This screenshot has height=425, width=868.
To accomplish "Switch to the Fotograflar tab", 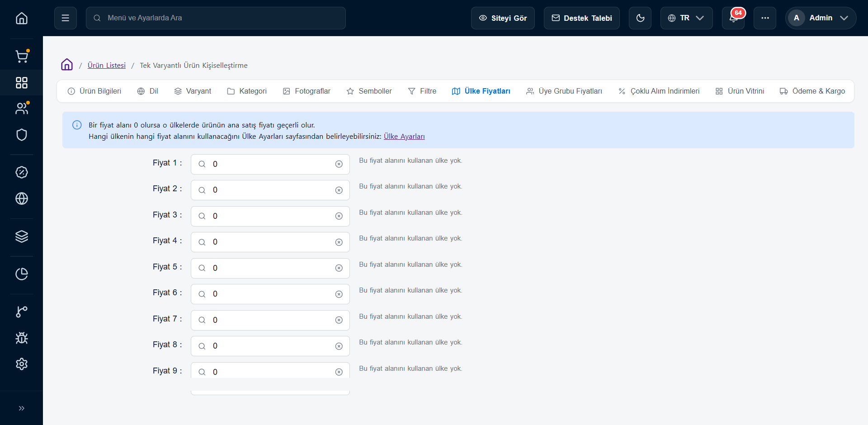I will tap(307, 91).
